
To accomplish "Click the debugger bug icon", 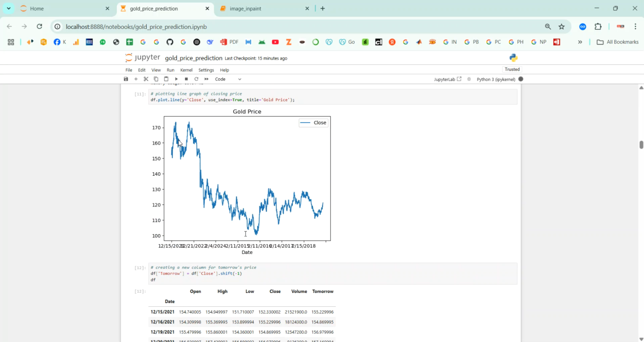I will pyautogui.click(x=469, y=79).
